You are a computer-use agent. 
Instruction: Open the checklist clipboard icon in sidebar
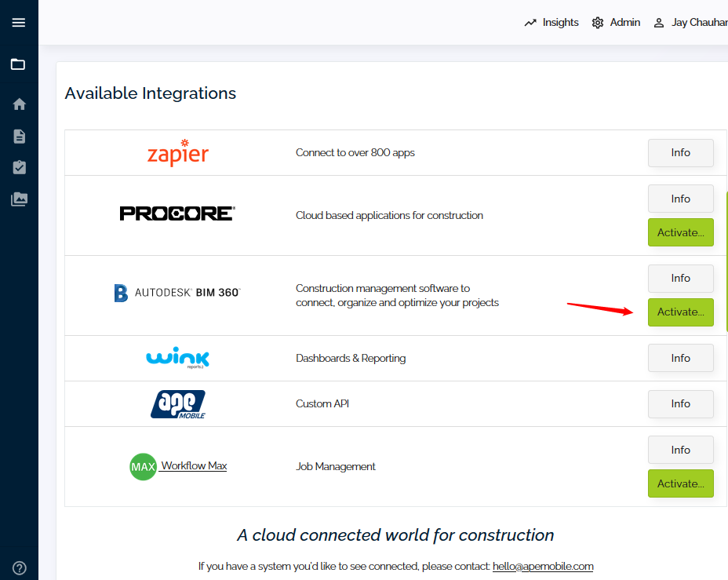click(x=19, y=167)
